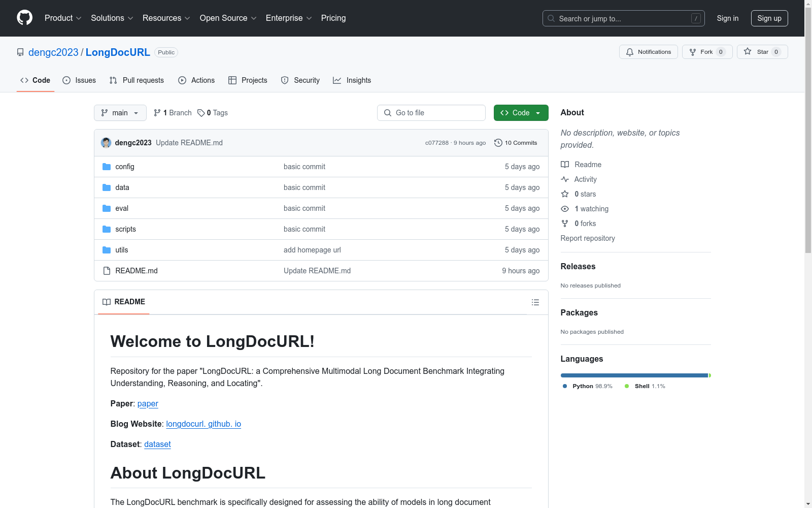This screenshot has height=508, width=812.
Task: Open the green Code dropdown button
Action: (x=521, y=113)
